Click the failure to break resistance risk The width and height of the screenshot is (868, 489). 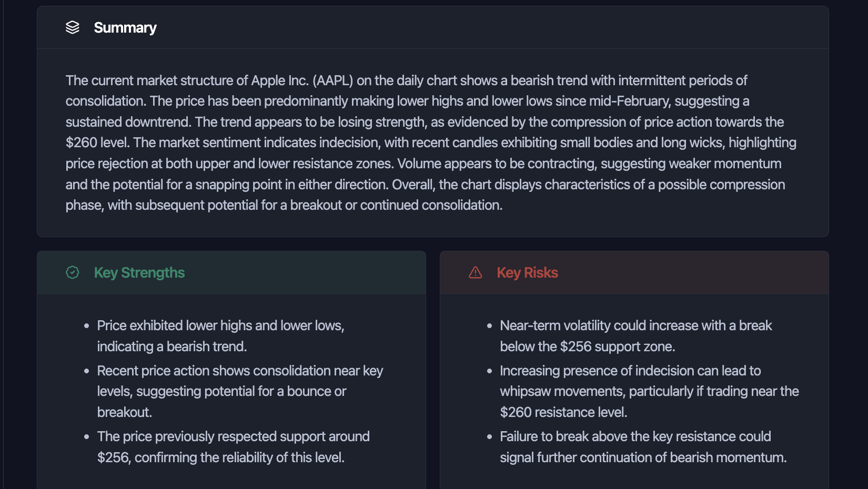point(643,447)
